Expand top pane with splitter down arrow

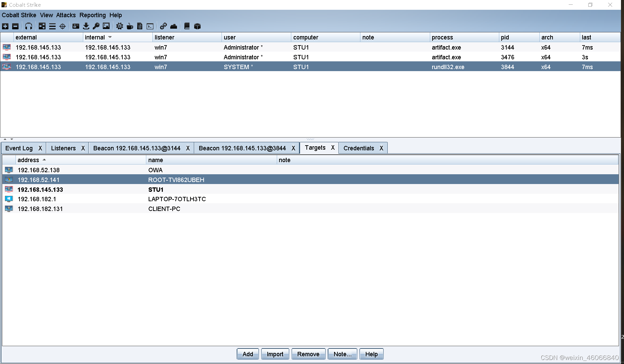(x=11, y=139)
